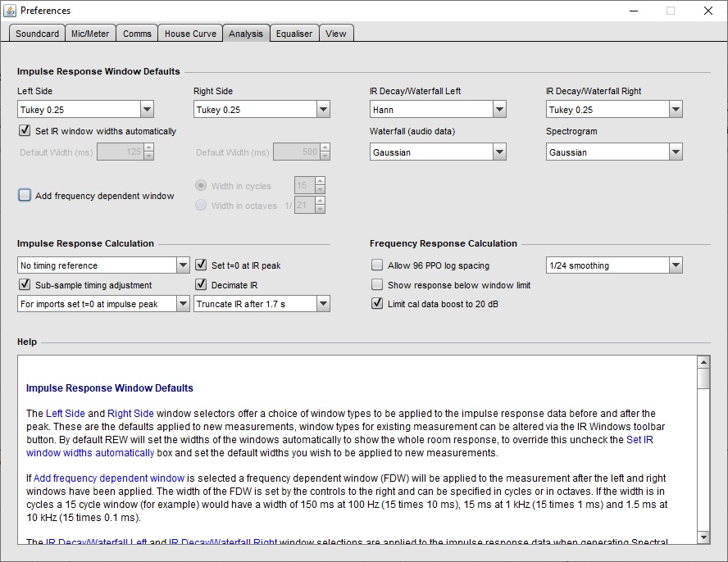The width and height of the screenshot is (728, 562).
Task: Expand IR Decay/Waterfall Right dropdown
Action: point(614,110)
